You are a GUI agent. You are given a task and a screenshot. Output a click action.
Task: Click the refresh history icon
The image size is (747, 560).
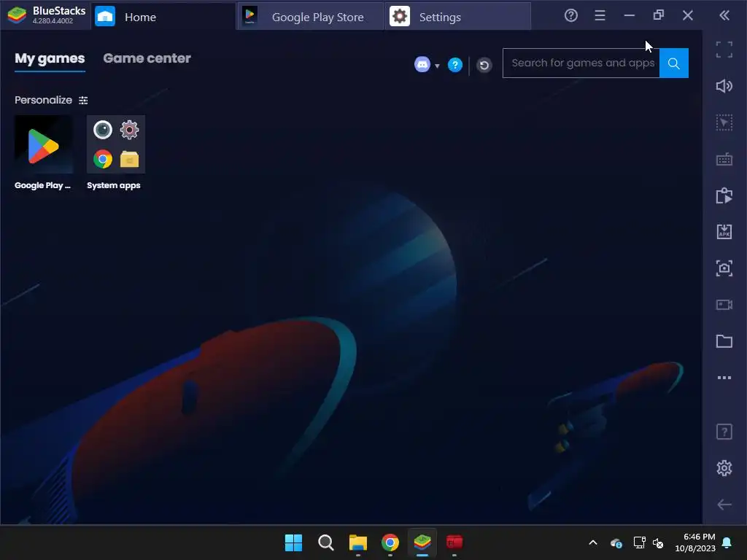484,65
